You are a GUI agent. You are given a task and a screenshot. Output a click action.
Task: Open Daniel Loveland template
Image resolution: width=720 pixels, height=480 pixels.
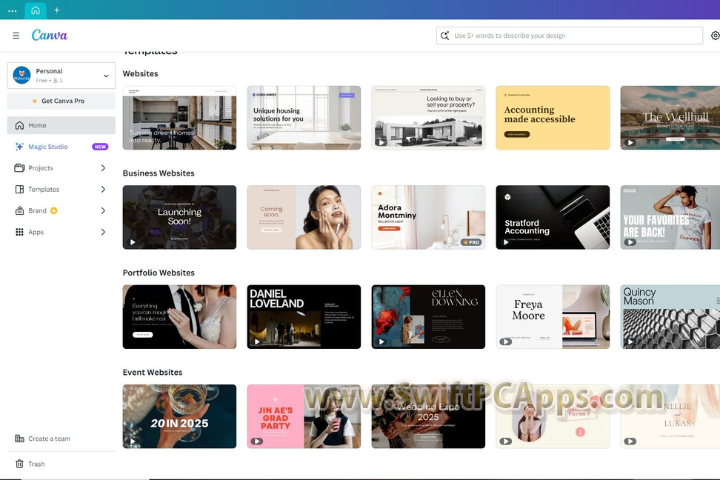304,317
